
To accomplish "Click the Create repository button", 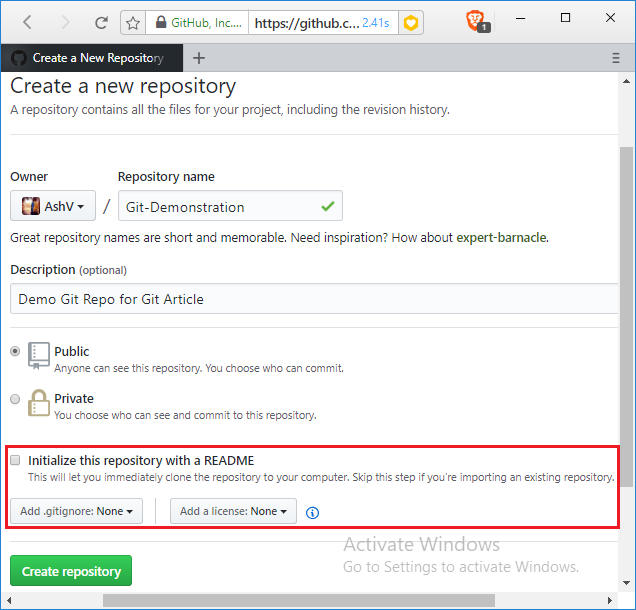I will pos(71,571).
